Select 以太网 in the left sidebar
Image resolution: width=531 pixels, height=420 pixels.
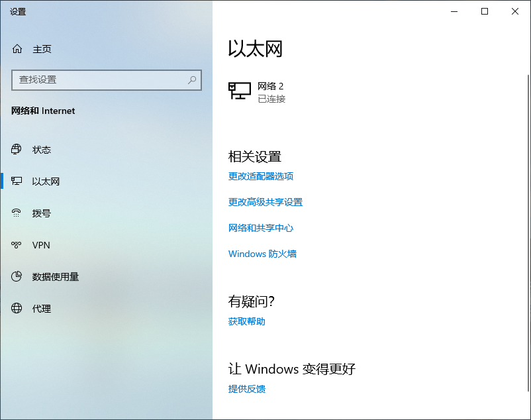coord(46,182)
